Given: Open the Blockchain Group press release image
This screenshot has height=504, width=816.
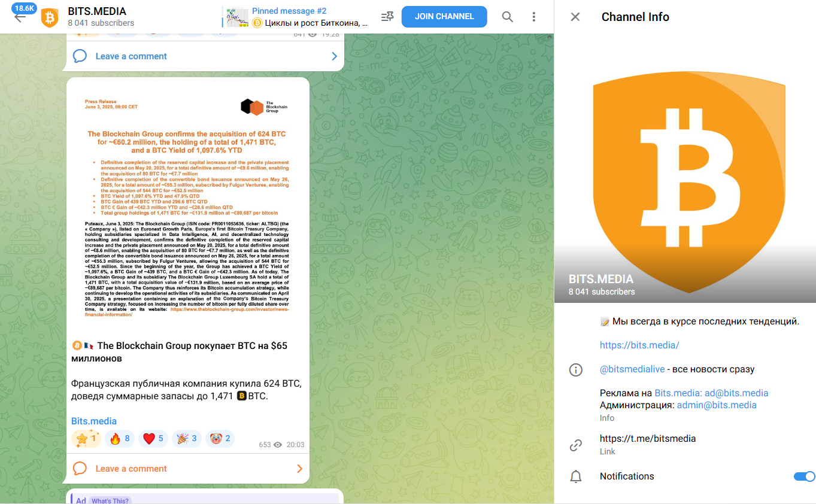Looking at the screenshot, I should 188,207.
